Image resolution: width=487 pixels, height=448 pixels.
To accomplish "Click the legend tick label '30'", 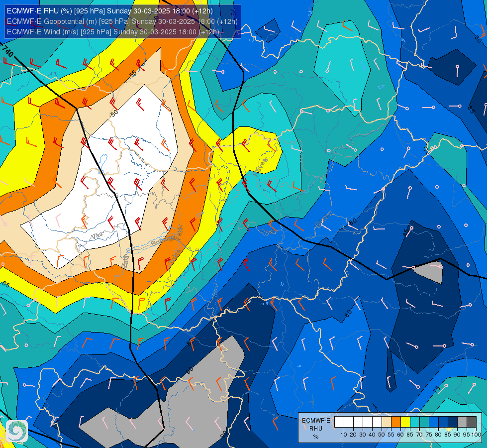I will tap(363, 435).
